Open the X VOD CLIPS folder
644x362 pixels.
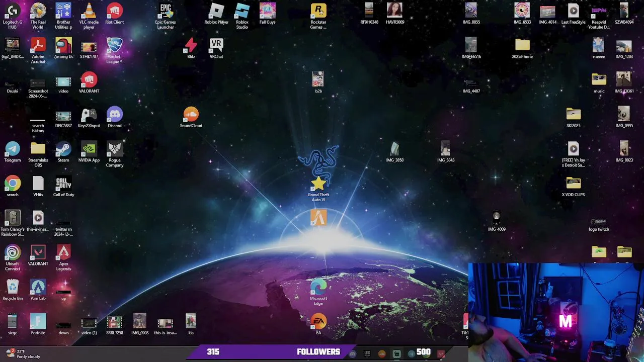pyautogui.click(x=574, y=187)
